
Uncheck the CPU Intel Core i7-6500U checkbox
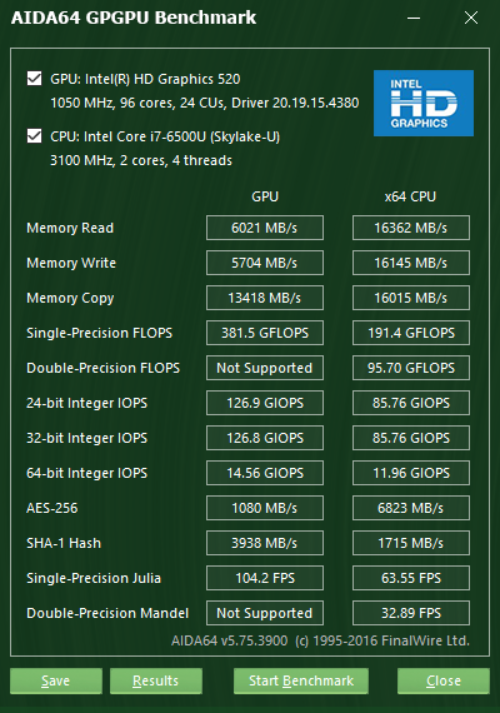coord(35,136)
